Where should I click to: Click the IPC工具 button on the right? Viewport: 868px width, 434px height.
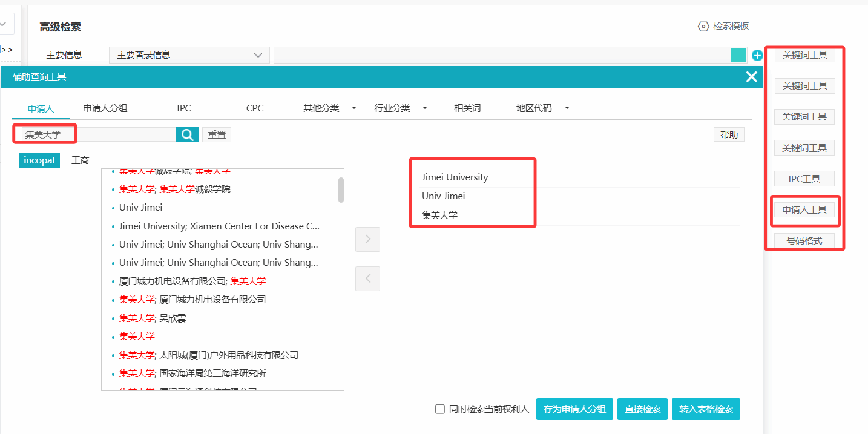pos(804,179)
